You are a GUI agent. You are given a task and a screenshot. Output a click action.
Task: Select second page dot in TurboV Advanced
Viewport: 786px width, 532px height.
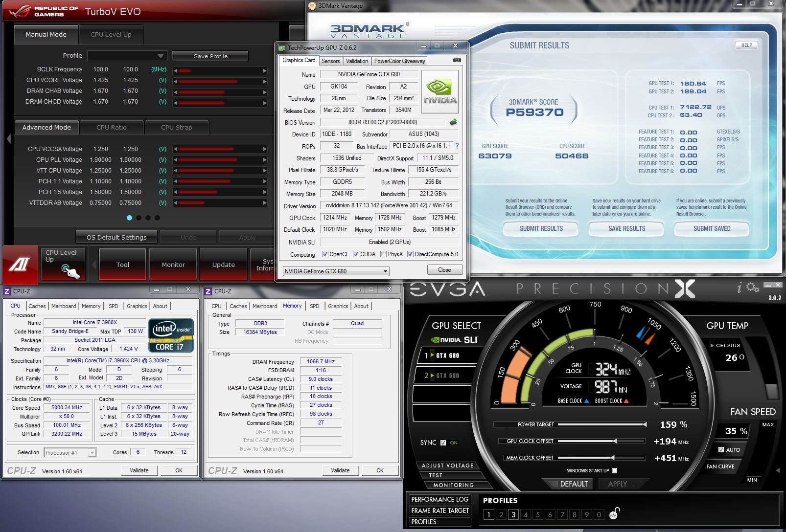(139, 218)
